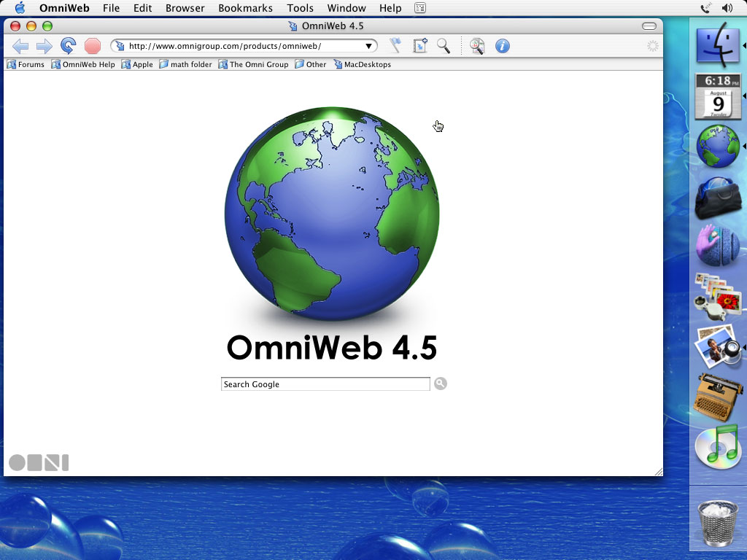This screenshot has height=560, width=747.
Task: Open the Bookmarks menu
Action: 245,8
